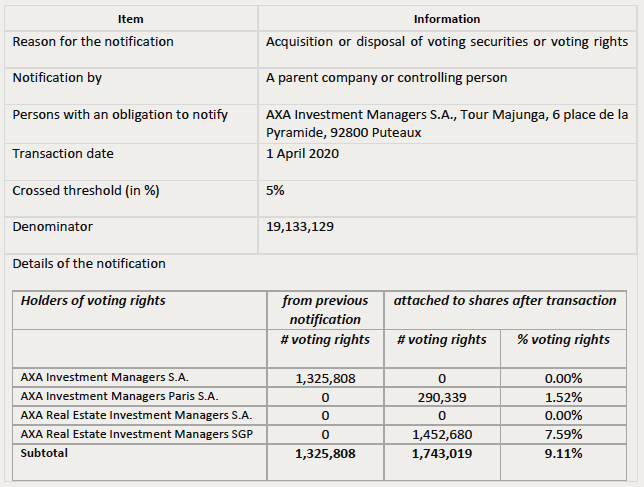Click the 7.59% voting rights cell

563,434
